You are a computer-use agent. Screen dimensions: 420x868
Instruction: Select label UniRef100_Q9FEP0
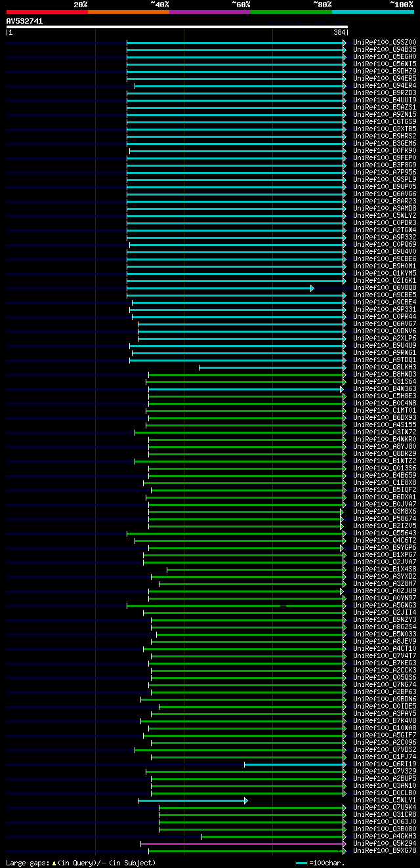click(x=385, y=158)
